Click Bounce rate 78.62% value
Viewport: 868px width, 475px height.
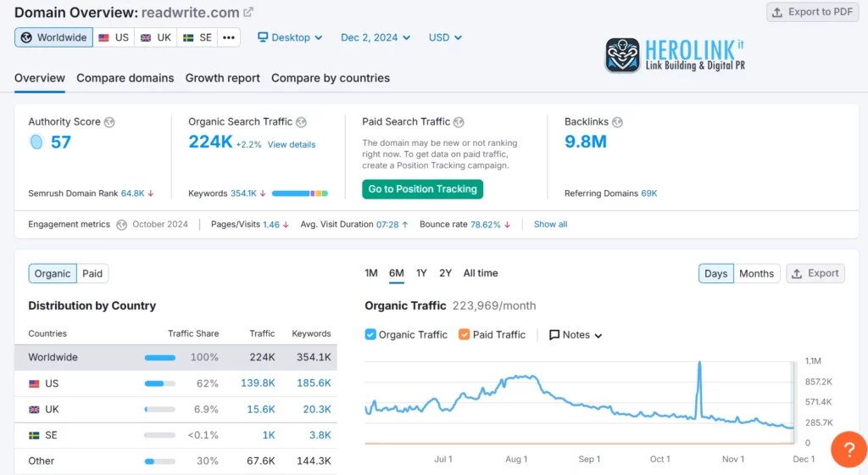pos(485,224)
